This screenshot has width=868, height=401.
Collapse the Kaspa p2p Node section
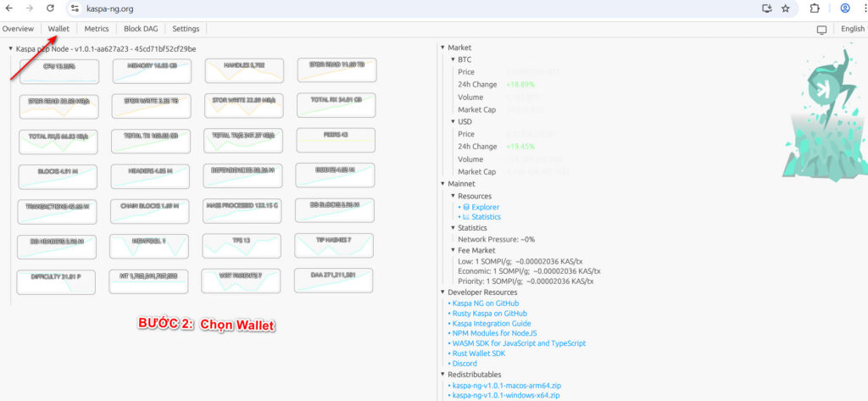click(11, 49)
